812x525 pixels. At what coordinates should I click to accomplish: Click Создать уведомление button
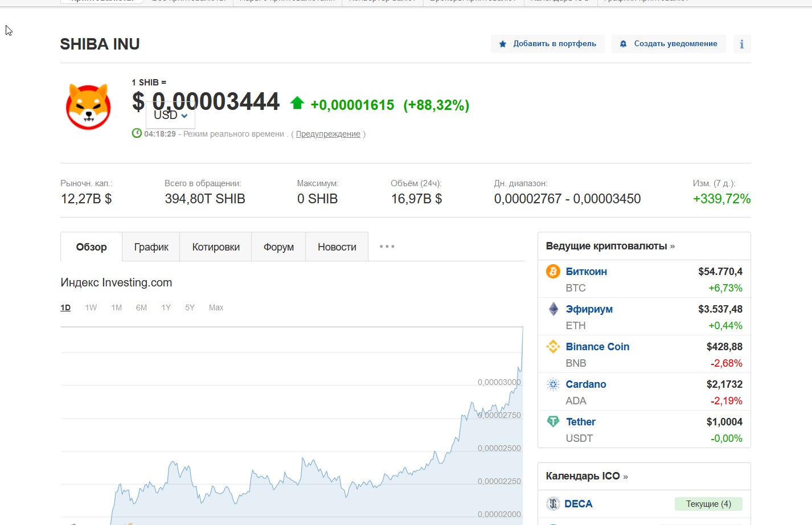(669, 44)
